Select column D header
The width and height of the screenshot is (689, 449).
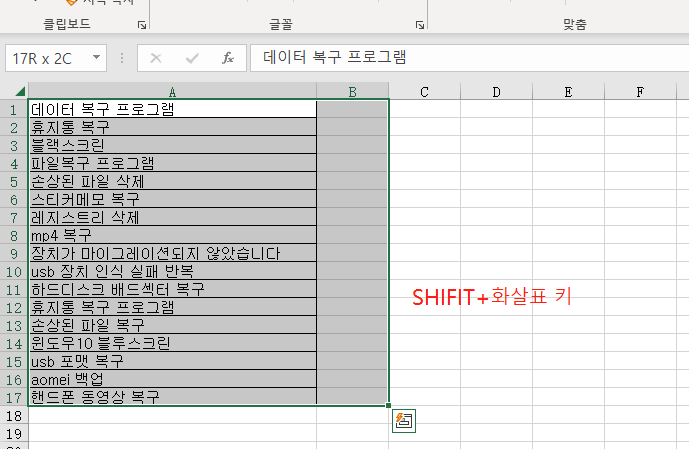pos(497,92)
